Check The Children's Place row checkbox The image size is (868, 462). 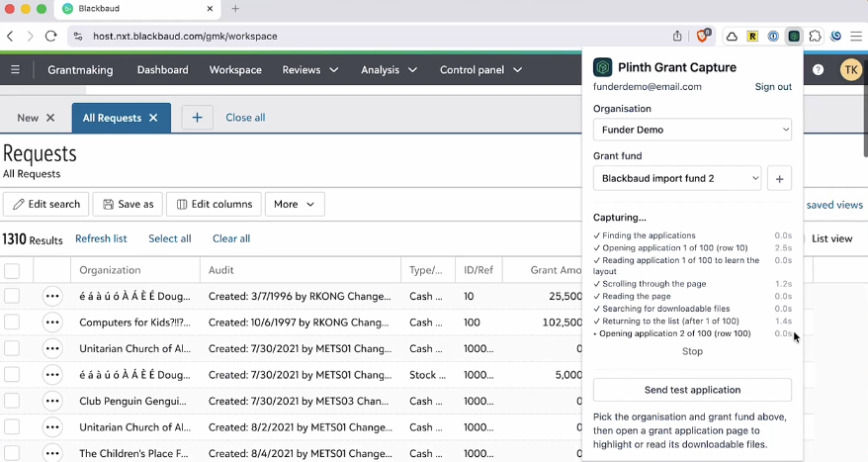point(12,453)
